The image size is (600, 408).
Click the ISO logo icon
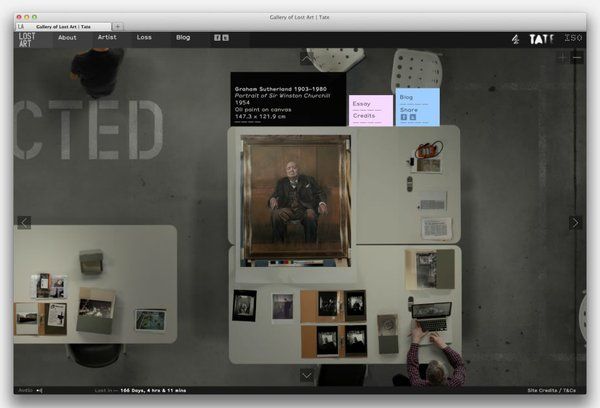[x=573, y=39]
